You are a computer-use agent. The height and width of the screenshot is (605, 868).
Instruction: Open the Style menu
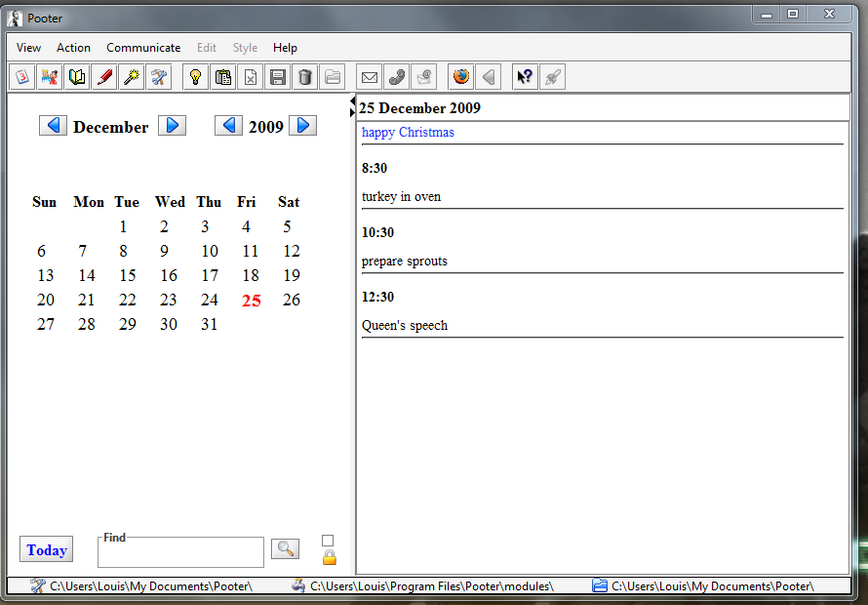point(245,48)
